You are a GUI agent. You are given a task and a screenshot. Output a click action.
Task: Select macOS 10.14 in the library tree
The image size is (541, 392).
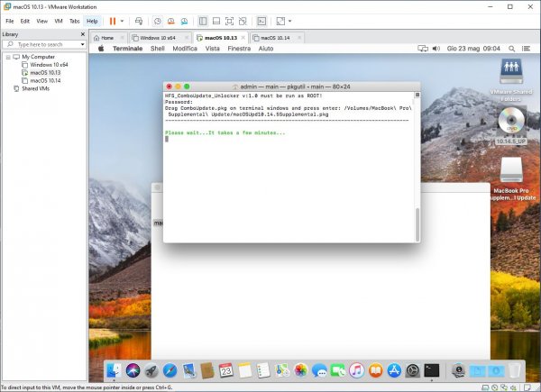pos(43,80)
